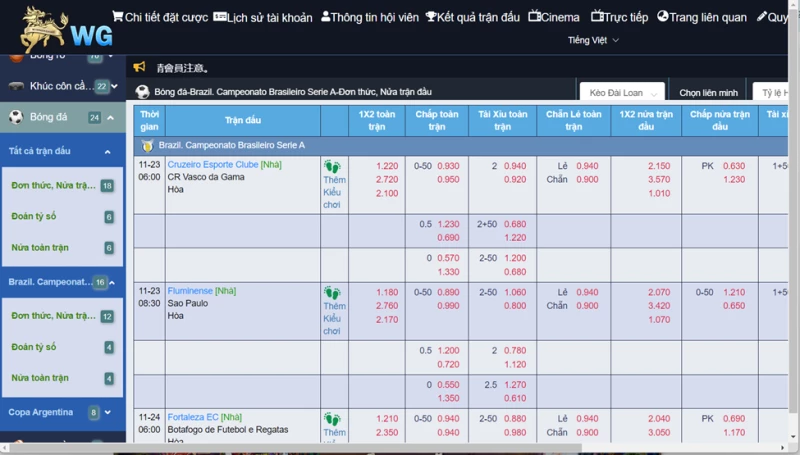
Task: Open Fluminense team link
Action: click(x=190, y=291)
